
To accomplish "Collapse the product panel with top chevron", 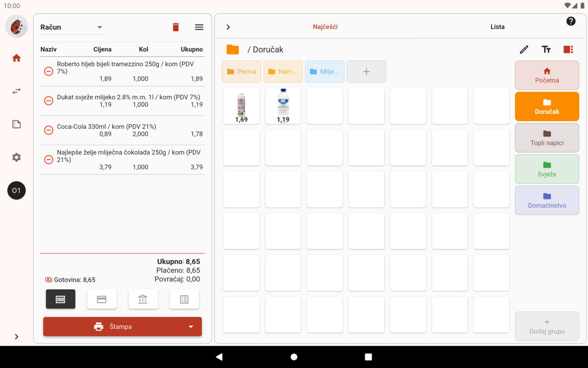I will [x=228, y=27].
